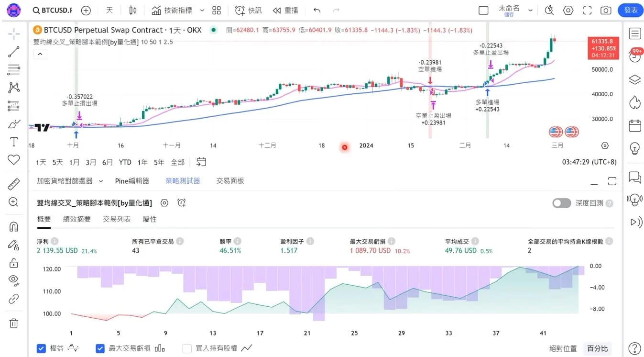Open the 技術指標 dropdown arrow
Viewport: 644px width, 357px height.
point(202,11)
